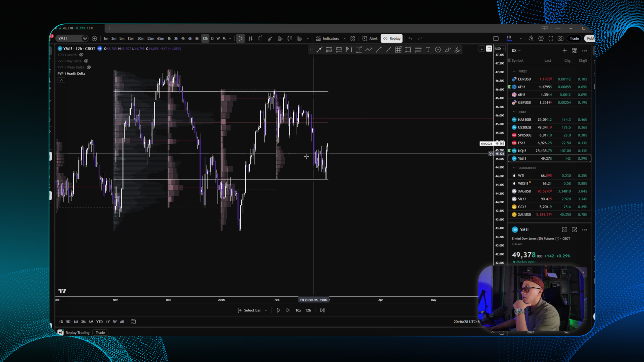This screenshot has height=362, width=644.
Task: Show the hidden TPO 1 Month indicator
Action: click(81, 55)
